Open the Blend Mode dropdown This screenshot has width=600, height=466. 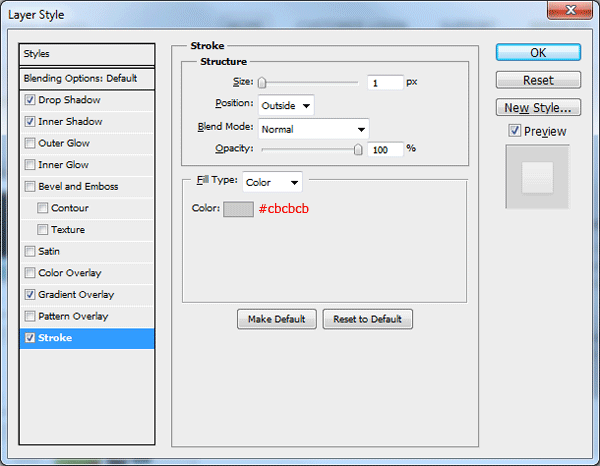tap(313, 129)
